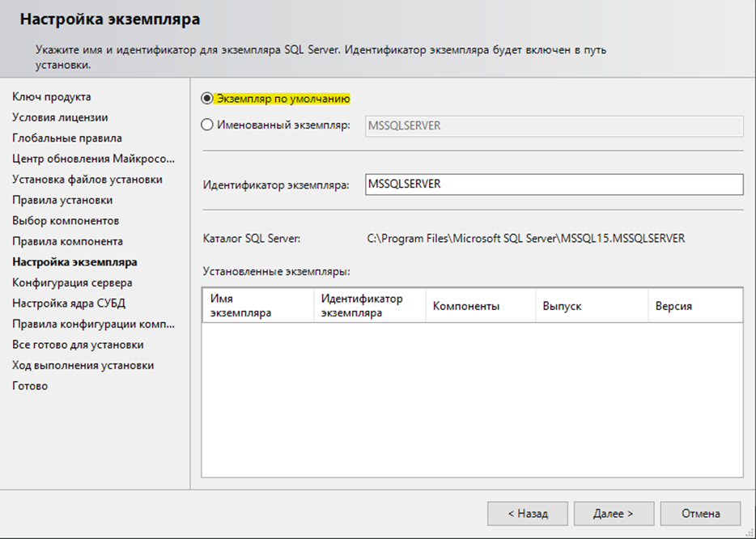Click the 'Идентификатор экземпляра' text field
This screenshot has height=539, width=756.
[554, 185]
